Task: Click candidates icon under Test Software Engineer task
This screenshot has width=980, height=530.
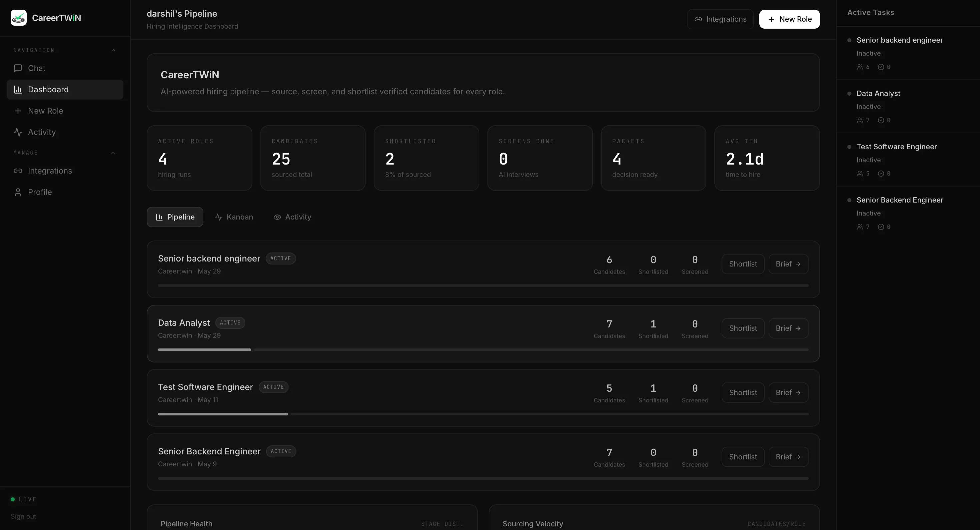Action: 860,173
